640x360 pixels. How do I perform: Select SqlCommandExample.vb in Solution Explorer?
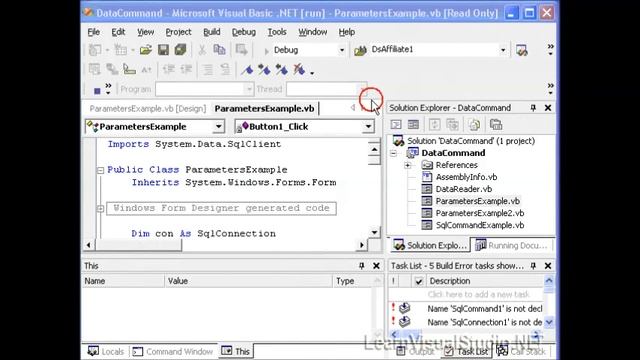480,225
